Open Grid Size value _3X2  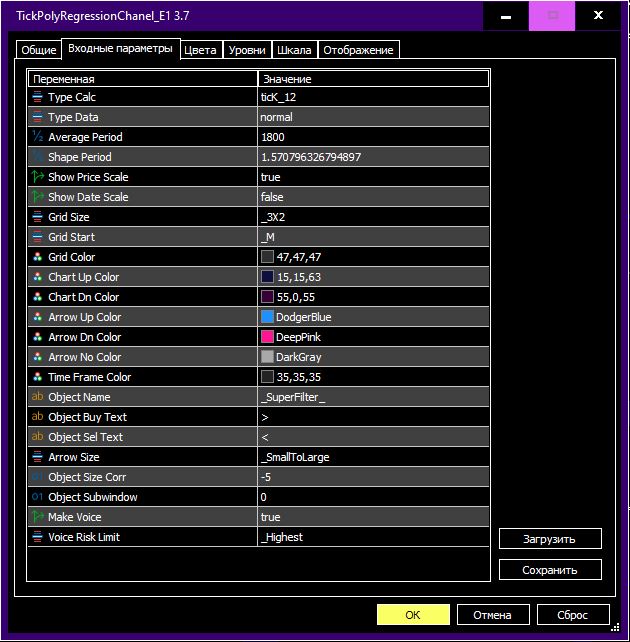(373, 217)
